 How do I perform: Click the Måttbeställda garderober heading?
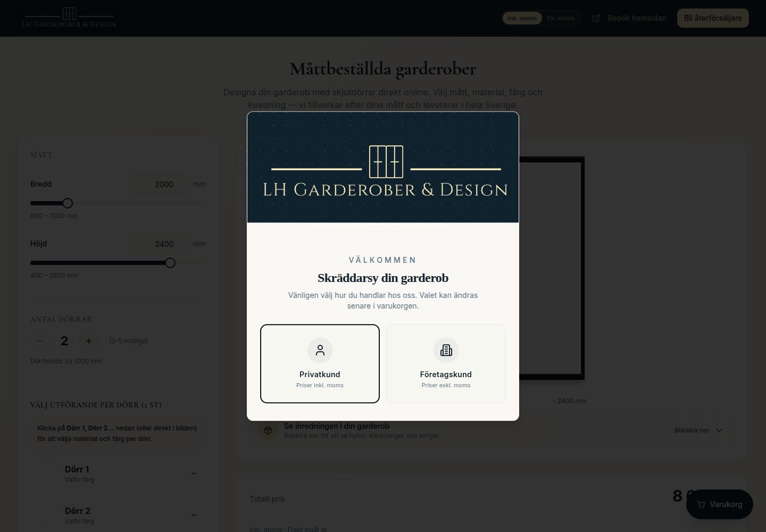tap(383, 69)
